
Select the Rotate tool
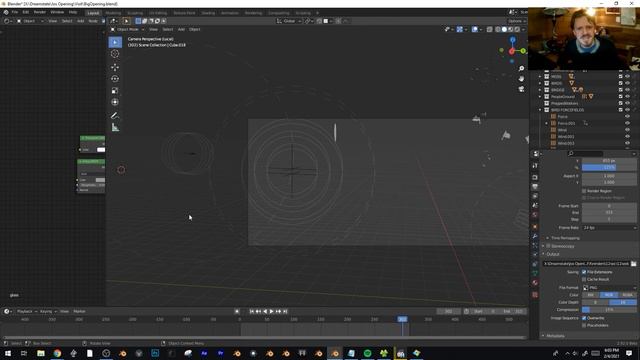point(115,79)
